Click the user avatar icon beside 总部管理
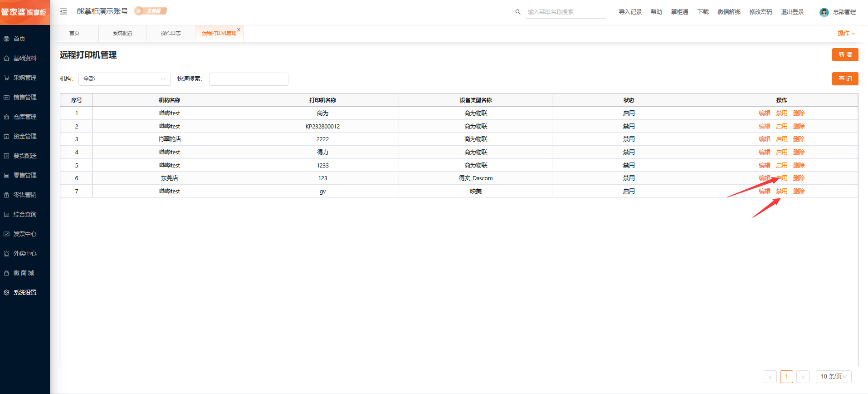Screen dimensions: 868x394 [x=824, y=12]
